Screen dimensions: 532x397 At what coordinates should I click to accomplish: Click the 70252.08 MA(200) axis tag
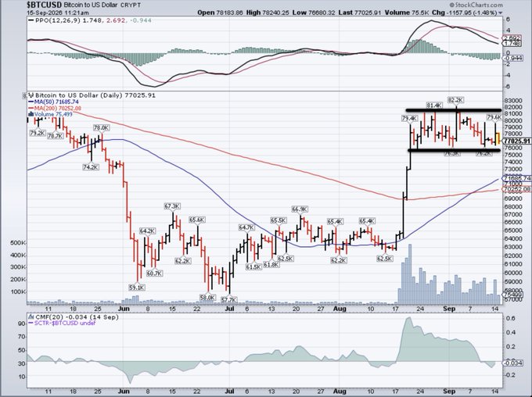coord(516,189)
